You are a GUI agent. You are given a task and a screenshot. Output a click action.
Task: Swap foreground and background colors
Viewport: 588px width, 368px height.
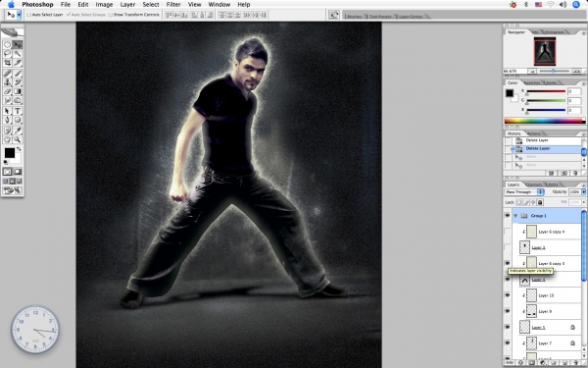tap(19, 149)
